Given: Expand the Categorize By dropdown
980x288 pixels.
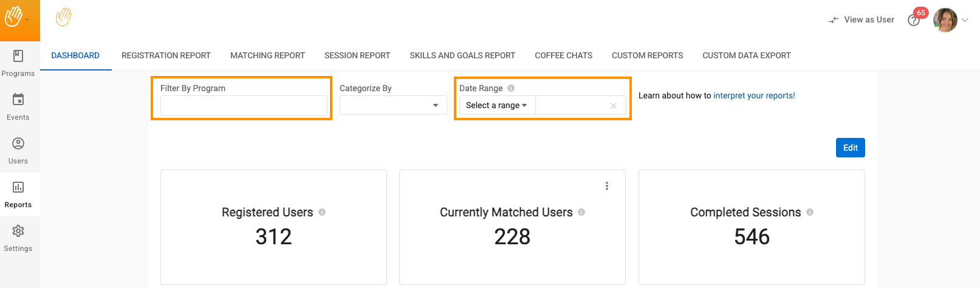Looking at the screenshot, I should coord(435,106).
